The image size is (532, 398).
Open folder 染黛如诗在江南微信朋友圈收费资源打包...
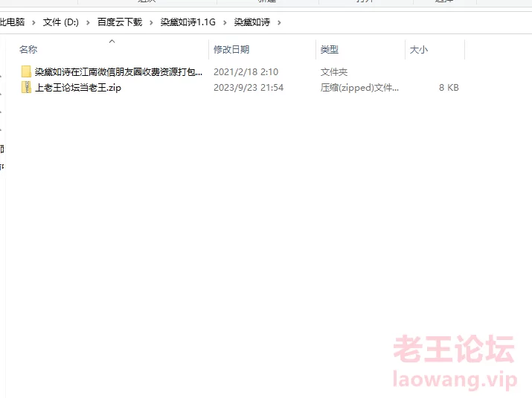click(118, 72)
